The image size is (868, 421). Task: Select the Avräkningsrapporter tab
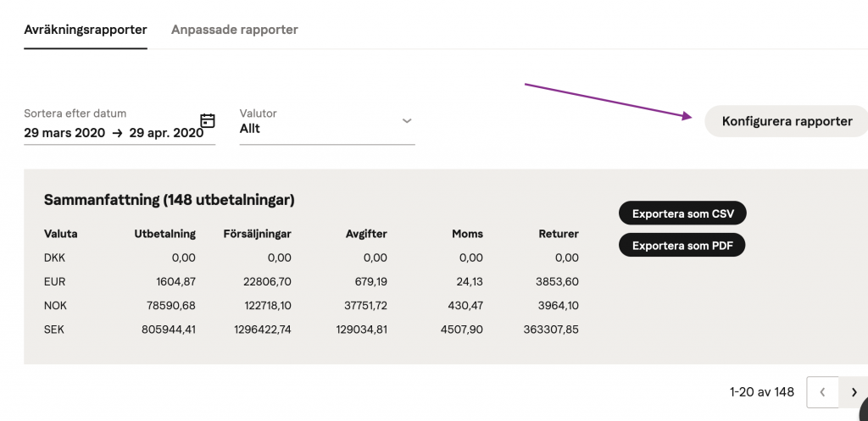86,30
